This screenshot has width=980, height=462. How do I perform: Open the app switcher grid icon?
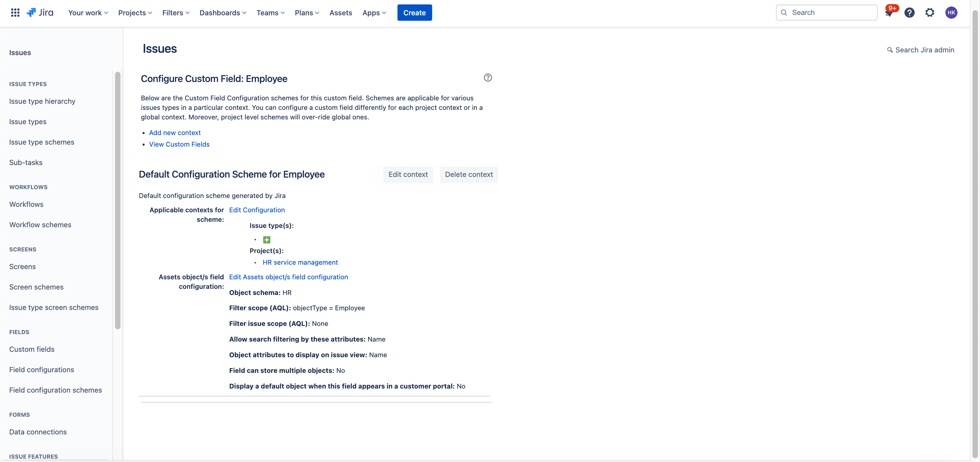coord(15,13)
